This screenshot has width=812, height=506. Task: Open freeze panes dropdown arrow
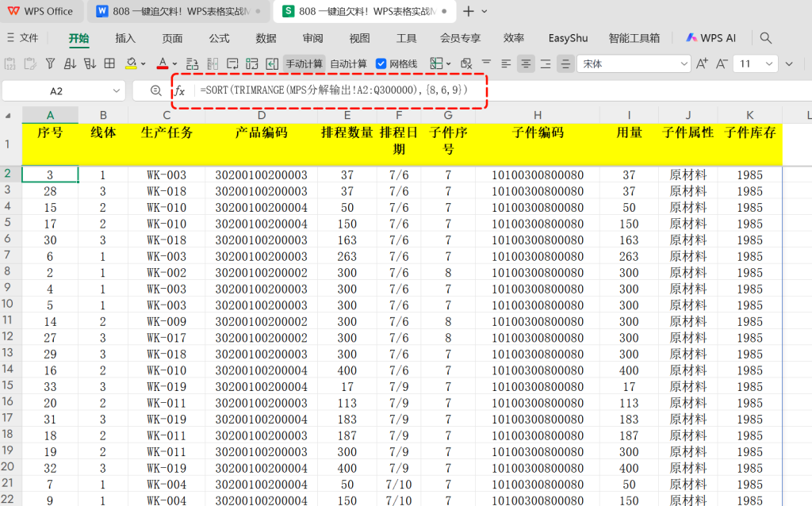pos(449,64)
